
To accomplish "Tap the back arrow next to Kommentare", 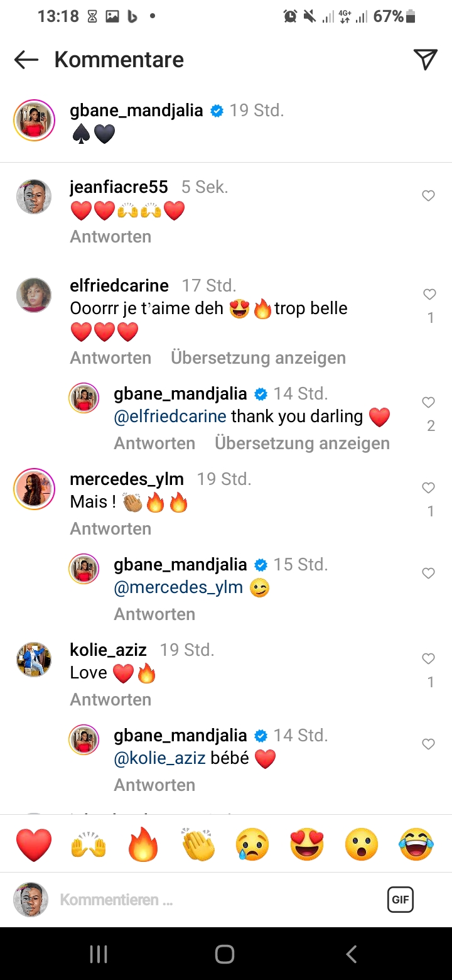I will (x=26, y=60).
